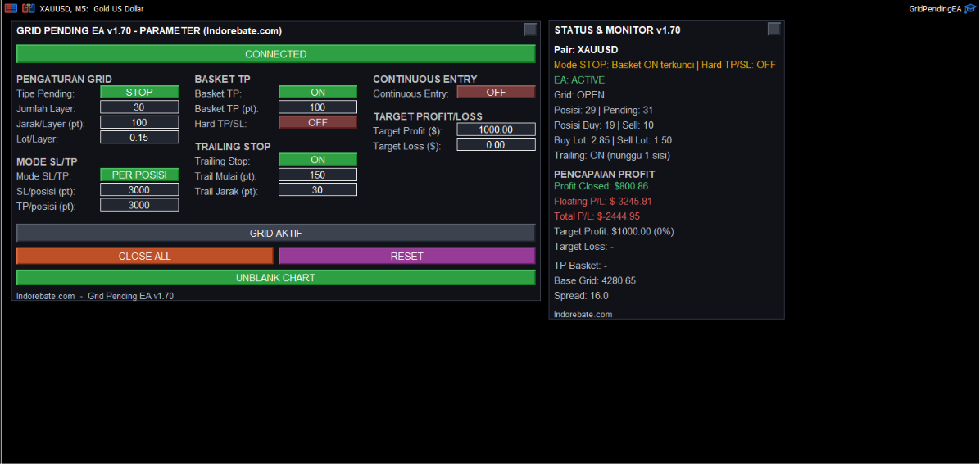Click the TP/posisi (pt) input field
This screenshot has width=980, height=464.
139,205
